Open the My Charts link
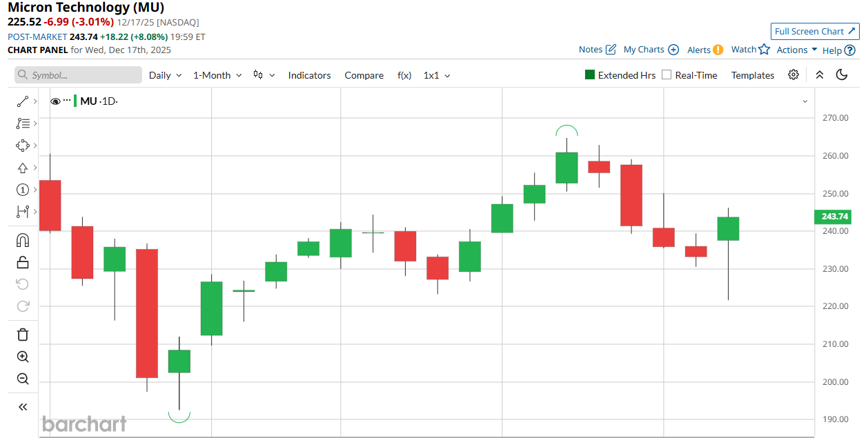The width and height of the screenshot is (868, 438). click(644, 50)
